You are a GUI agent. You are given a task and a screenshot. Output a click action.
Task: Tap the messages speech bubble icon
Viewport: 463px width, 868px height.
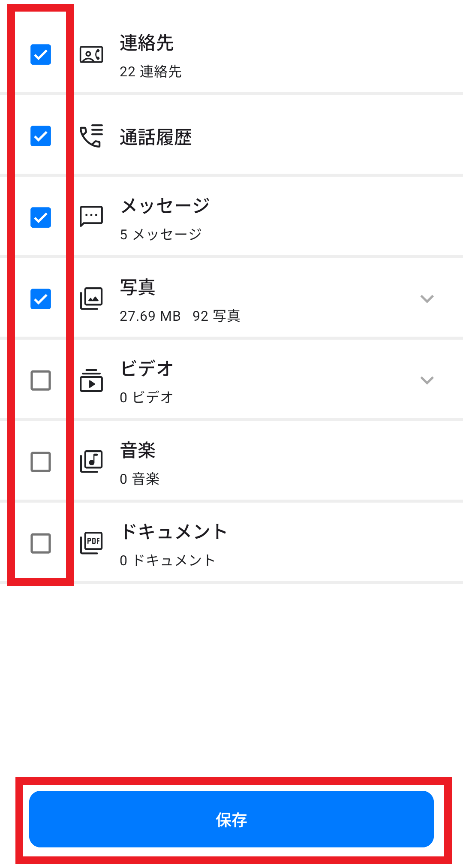coord(91,217)
